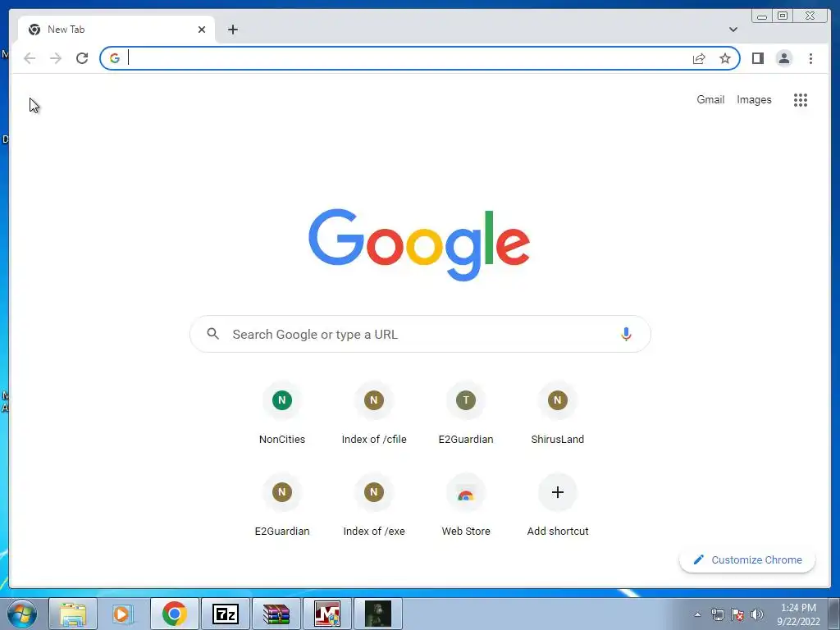Launch Windows Media Player from taskbar
This screenshot has width=840, height=630.
coord(123,614)
